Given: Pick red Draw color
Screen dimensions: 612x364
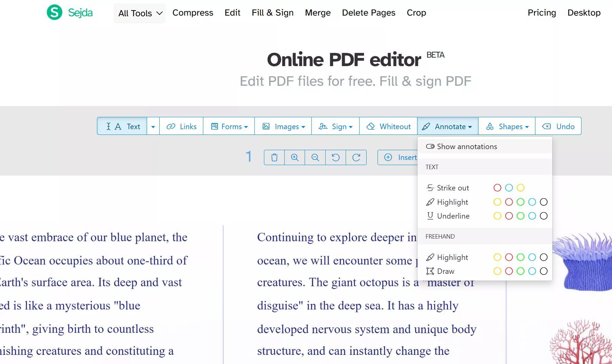Looking at the screenshot, I should tap(509, 271).
